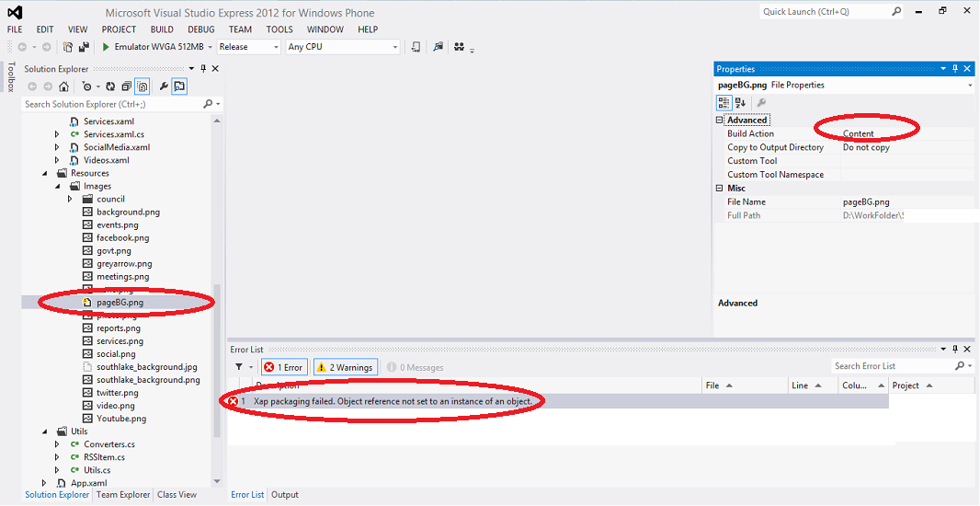This screenshot has height=506, width=980.
Task: Click Solution Explorer Home icon
Action: tap(63, 86)
